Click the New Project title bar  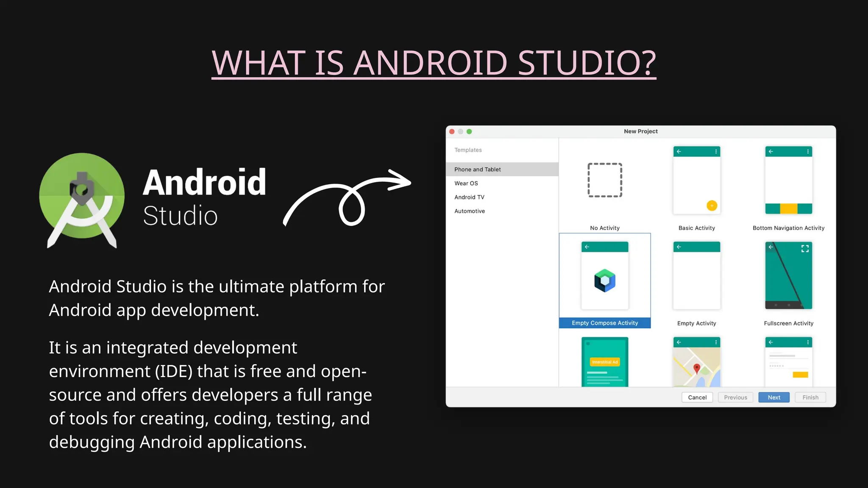pos(640,131)
